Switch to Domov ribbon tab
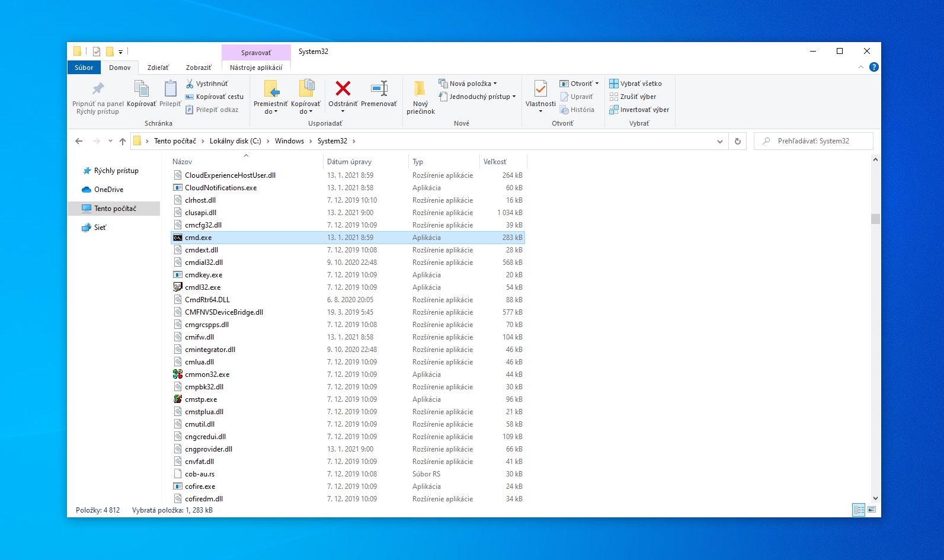The image size is (944, 560). 120,68
